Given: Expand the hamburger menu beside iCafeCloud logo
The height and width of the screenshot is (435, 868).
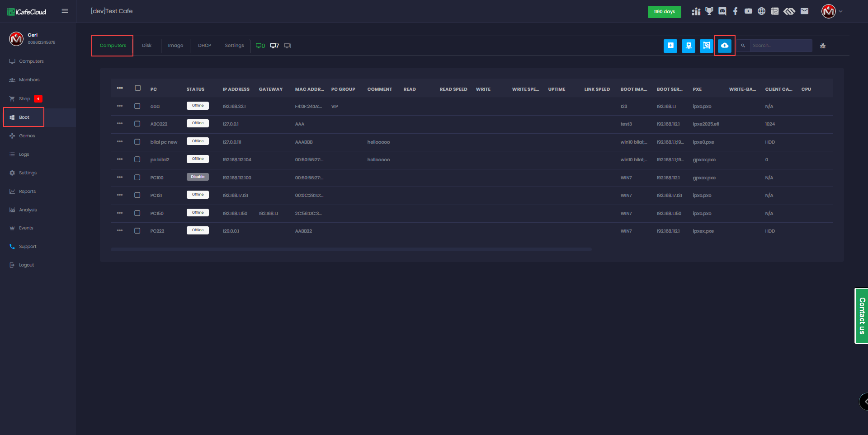Looking at the screenshot, I should (65, 11).
